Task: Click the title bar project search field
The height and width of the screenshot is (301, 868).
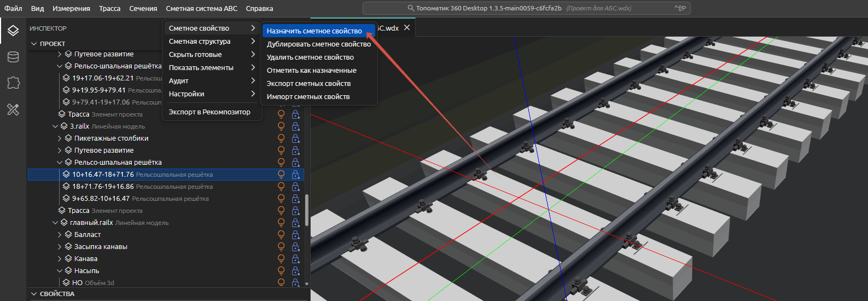Action: 526,8
